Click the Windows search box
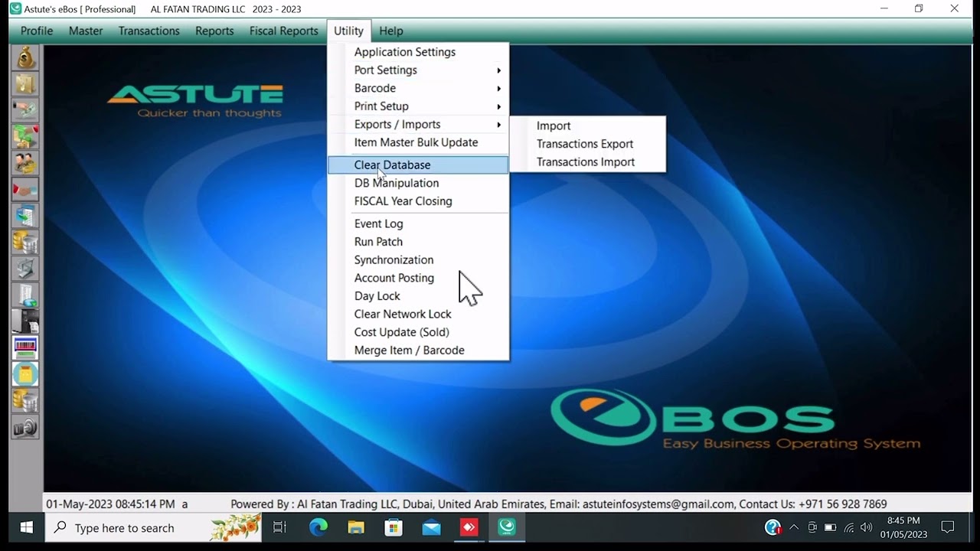980x551 pixels. 153,528
